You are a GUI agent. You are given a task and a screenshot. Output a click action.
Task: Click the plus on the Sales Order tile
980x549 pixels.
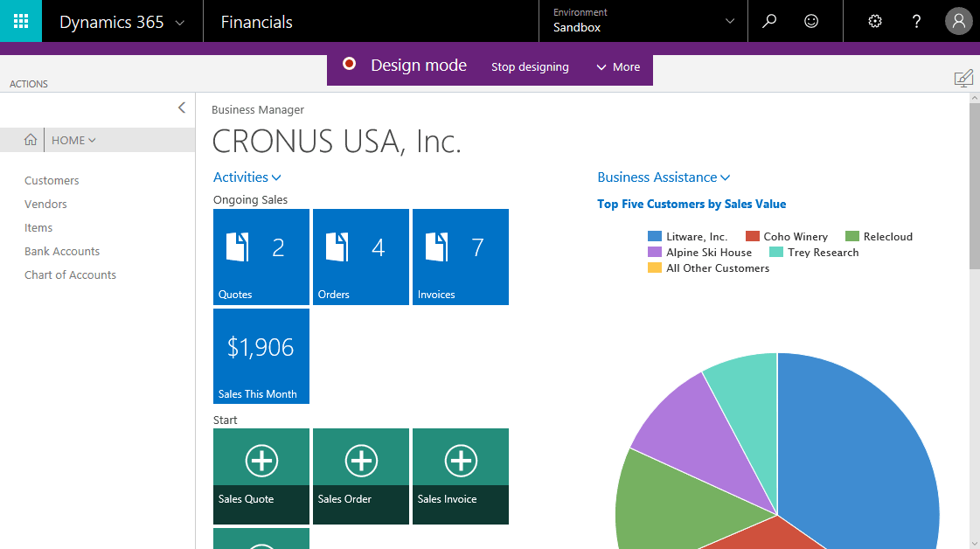click(x=361, y=460)
